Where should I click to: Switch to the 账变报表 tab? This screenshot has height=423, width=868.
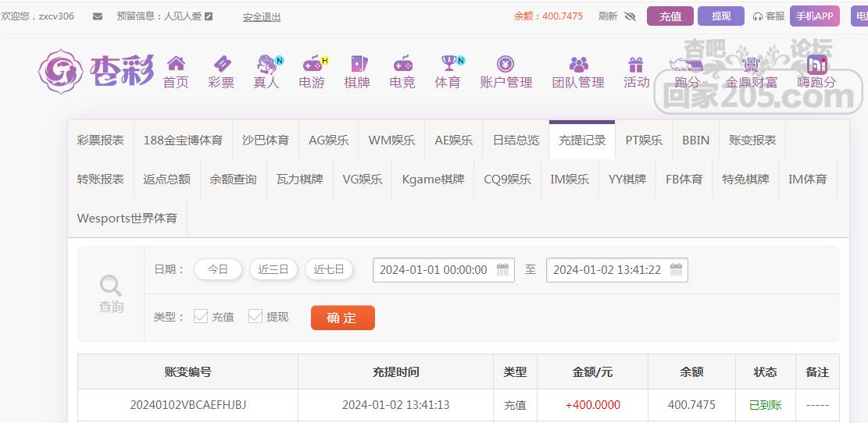[x=752, y=140]
